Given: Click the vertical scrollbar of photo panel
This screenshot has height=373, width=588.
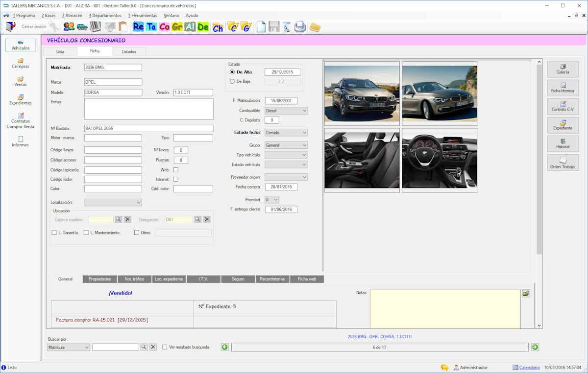Looking at the screenshot, I should pos(539,159).
